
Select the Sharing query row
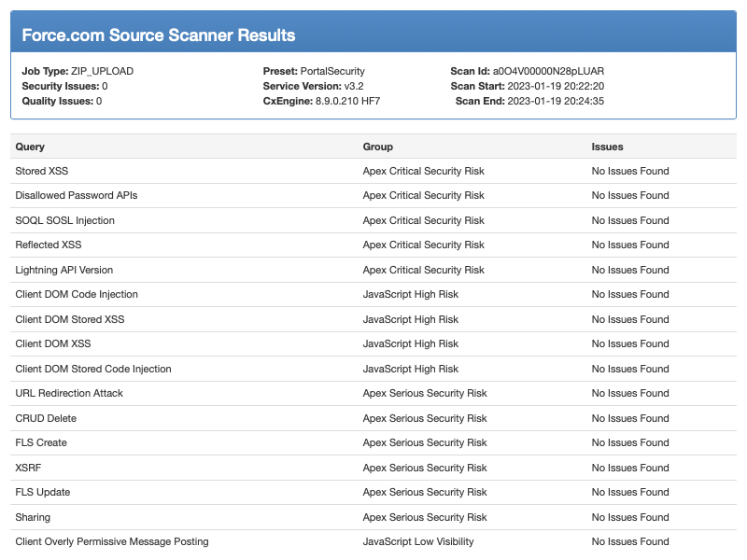point(373,517)
